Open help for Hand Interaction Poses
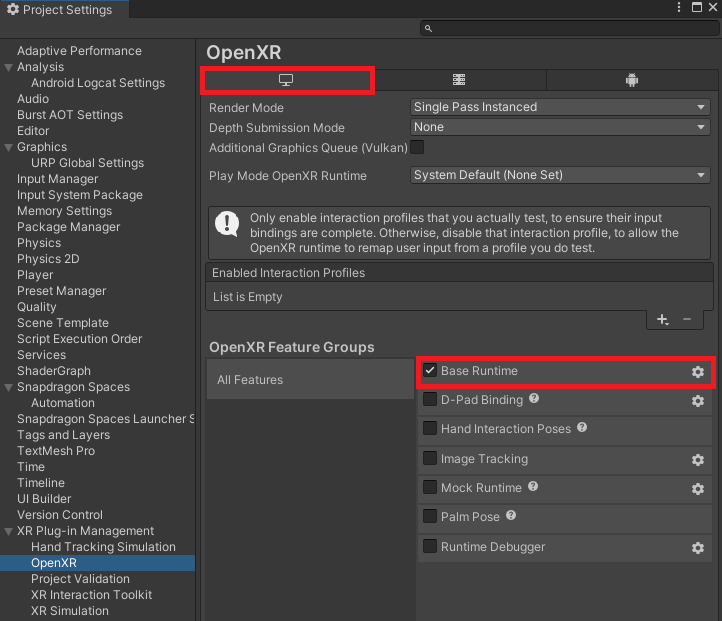This screenshot has height=621, width=722. [582, 427]
